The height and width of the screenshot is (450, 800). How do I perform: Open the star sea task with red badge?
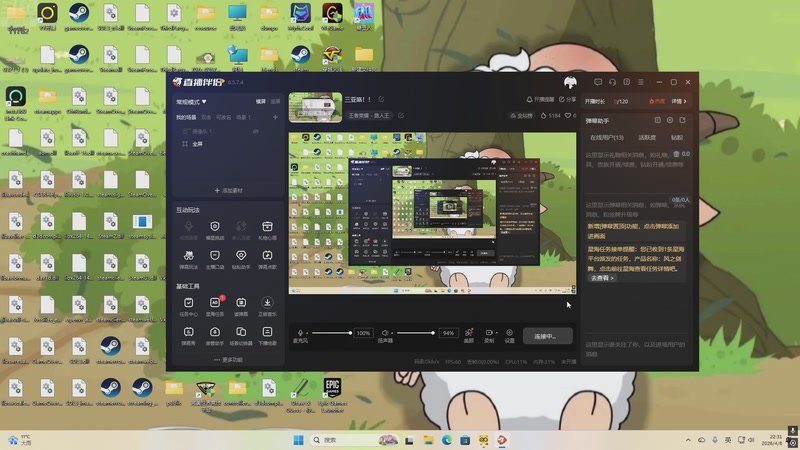[215, 303]
